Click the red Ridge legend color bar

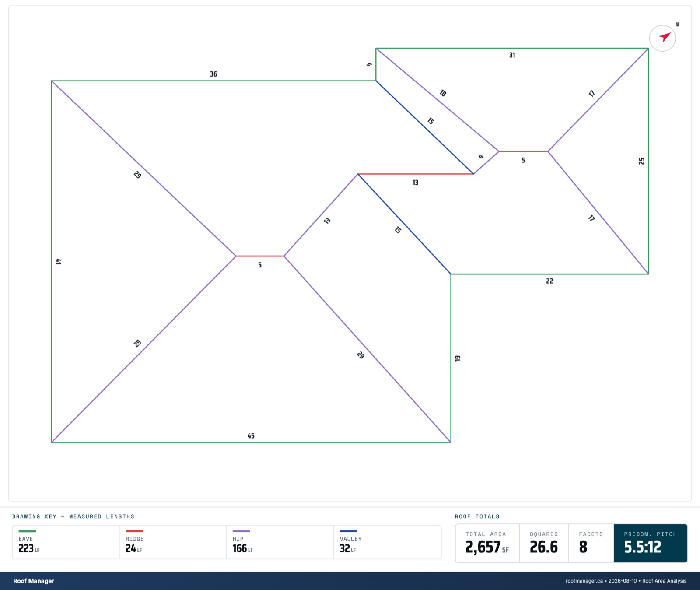click(x=134, y=531)
